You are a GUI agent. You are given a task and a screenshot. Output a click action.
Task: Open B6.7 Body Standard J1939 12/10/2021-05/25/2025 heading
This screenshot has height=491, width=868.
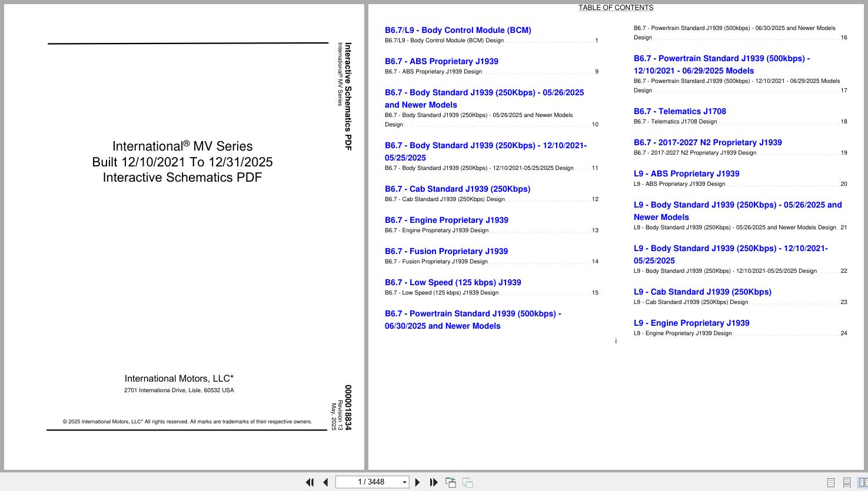pyautogui.click(x=485, y=152)
